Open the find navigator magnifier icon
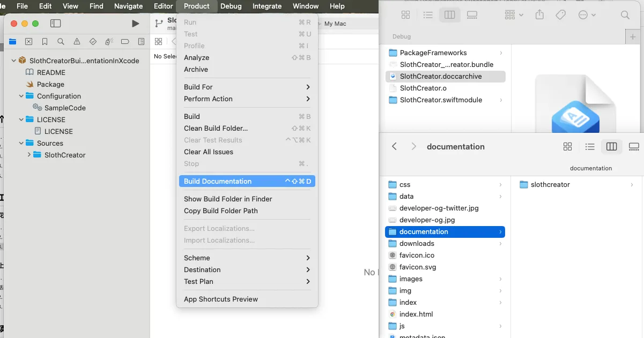This screenshot has width=644, height=338. (x=61, y=42)
